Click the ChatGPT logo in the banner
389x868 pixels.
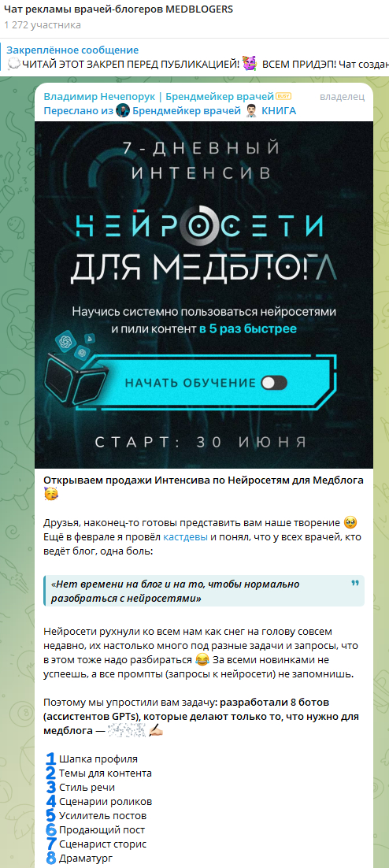click(x=66, y=340)
